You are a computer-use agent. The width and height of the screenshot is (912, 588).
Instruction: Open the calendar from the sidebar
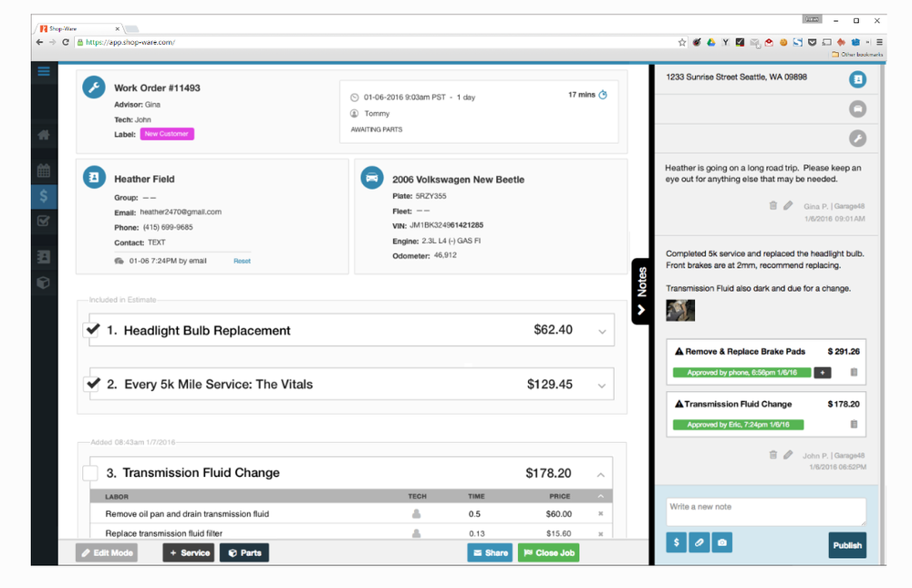pyautogui.click(x=44, y=170)
